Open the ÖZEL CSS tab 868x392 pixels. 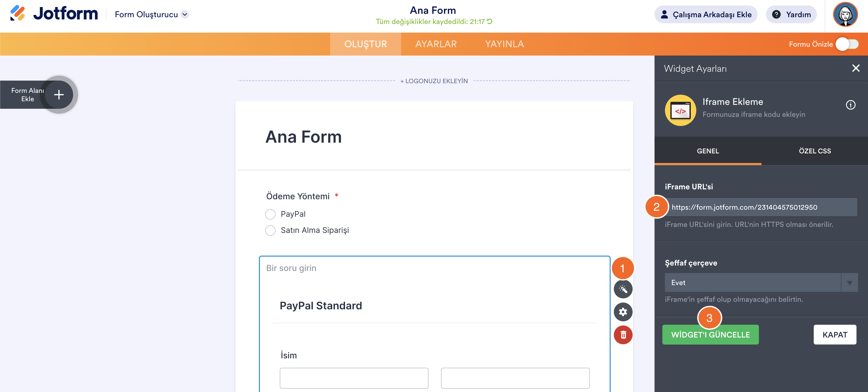[x=815, y=151]
